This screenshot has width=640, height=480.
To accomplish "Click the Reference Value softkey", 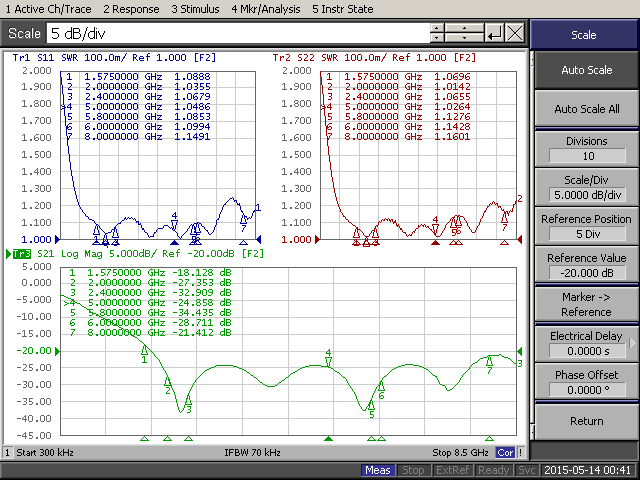I will pyautogui.click(x=587, y=266).
